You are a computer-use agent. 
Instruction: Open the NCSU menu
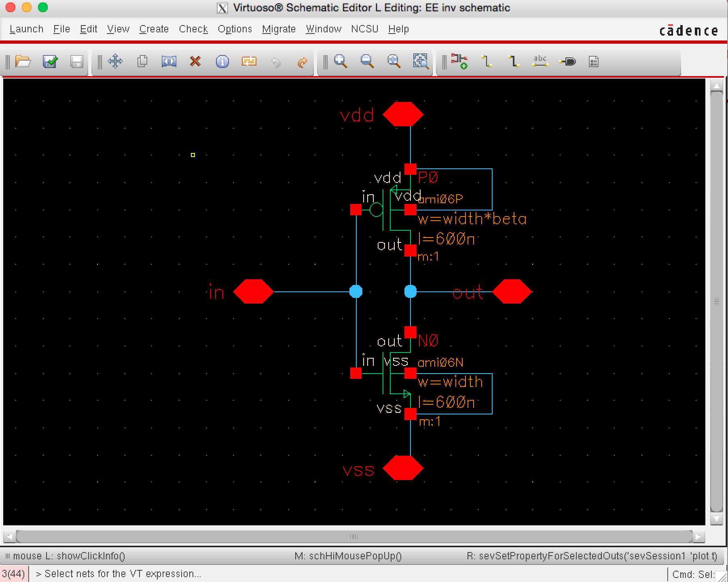(364, 29)
